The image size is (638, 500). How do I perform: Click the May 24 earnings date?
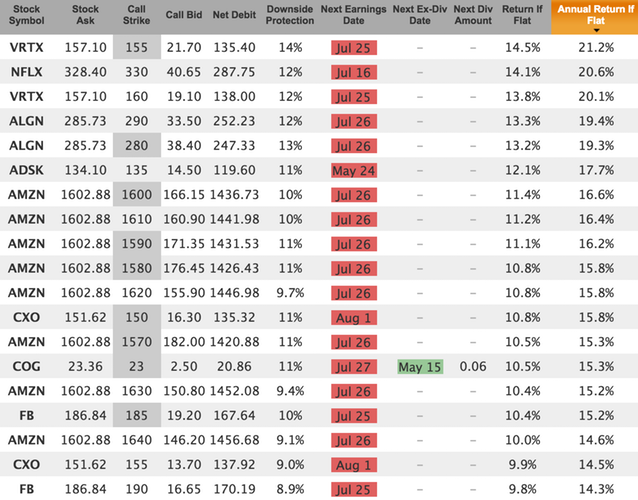(x=354, y=170)
